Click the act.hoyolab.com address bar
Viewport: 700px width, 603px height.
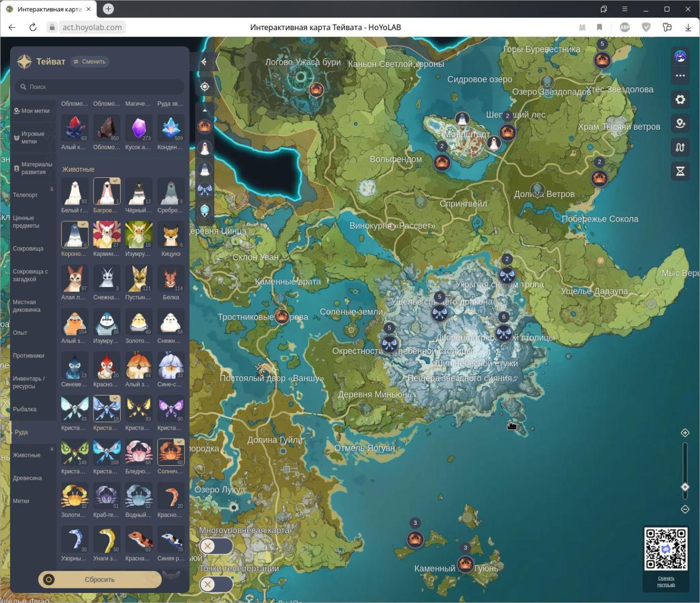coord(92,27)
